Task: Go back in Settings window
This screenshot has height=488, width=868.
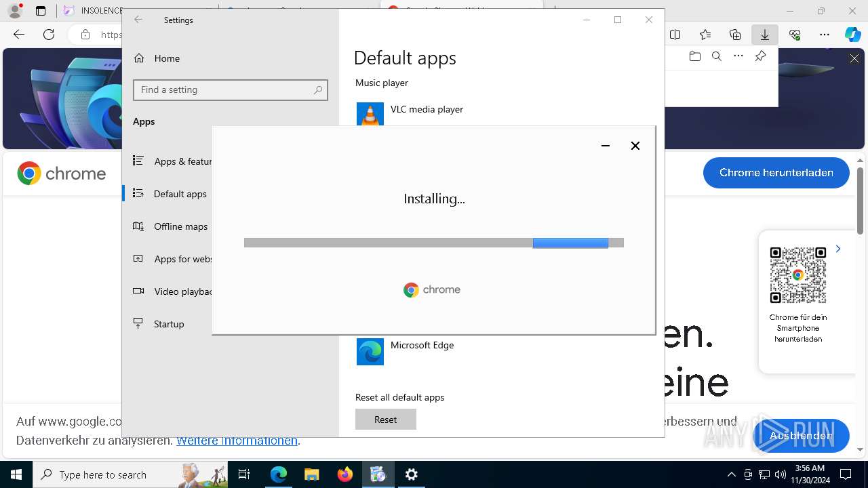Action: 138,20
